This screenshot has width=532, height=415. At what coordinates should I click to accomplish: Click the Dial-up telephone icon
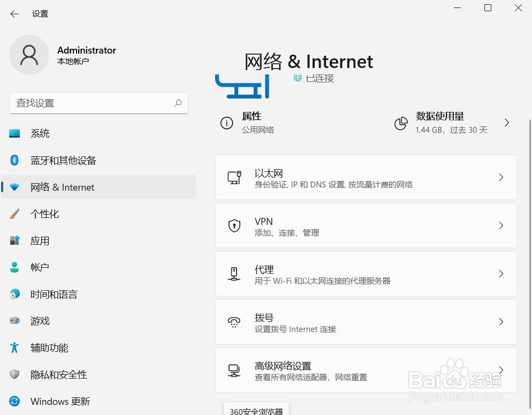(234, 322)
